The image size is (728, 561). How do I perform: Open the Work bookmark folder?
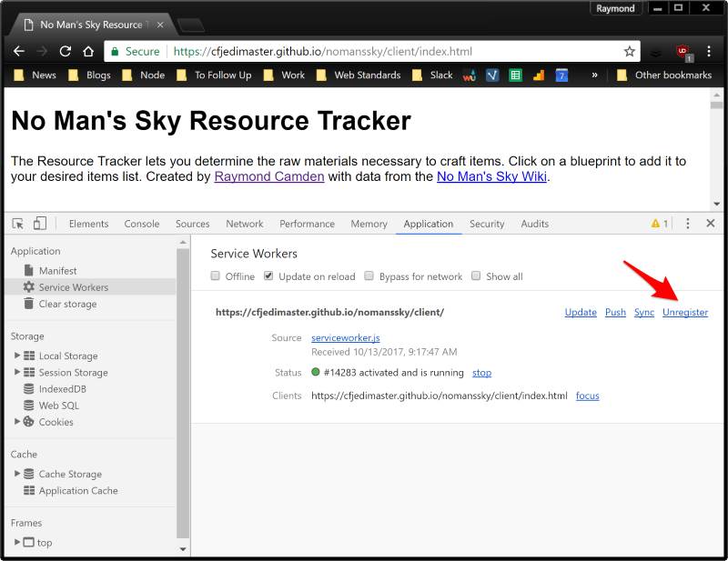click(284, 75)
